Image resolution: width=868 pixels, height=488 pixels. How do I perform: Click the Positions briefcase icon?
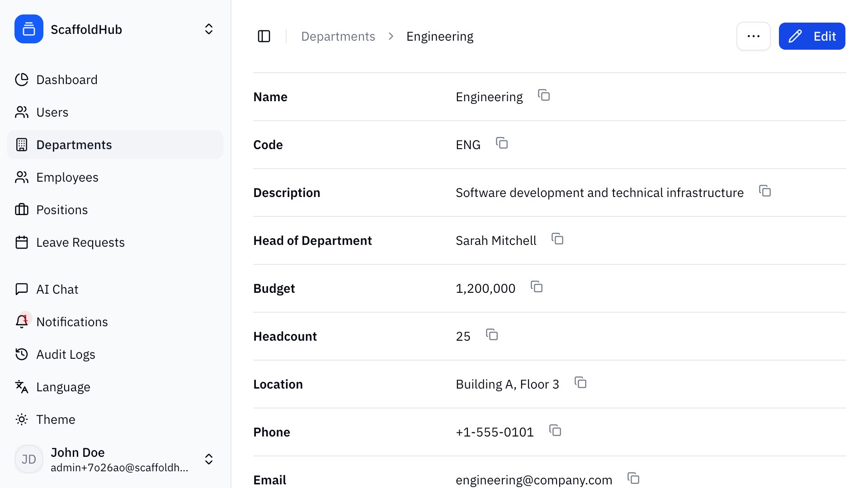click(x=22, y=210)
